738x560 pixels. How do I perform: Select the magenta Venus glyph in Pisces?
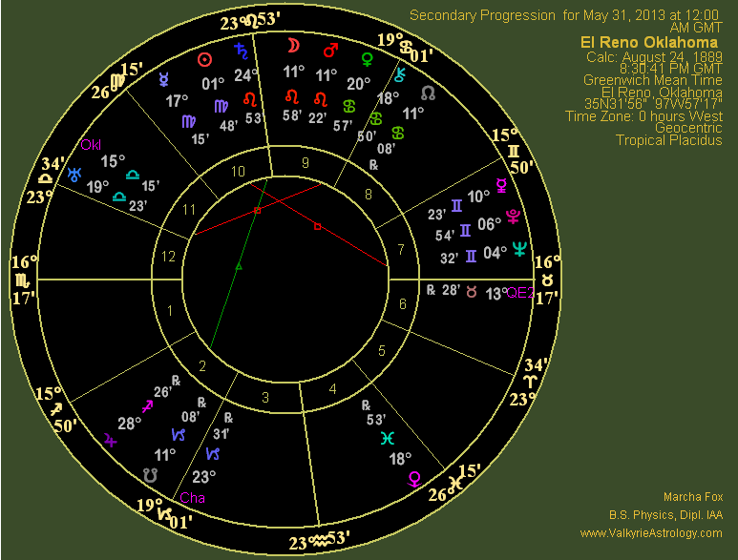[414, 477]
